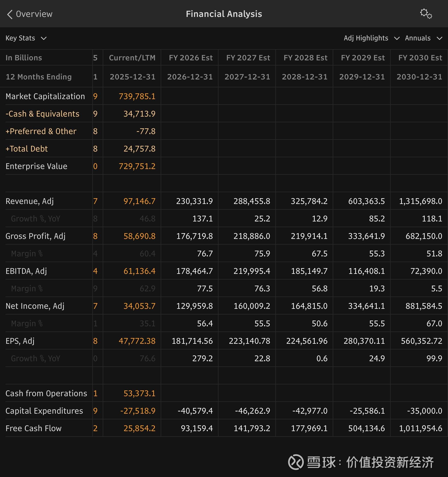Click the FY 2027 Est Net Income value
This screenshot has height=477, width=448.
click(252, 306)
